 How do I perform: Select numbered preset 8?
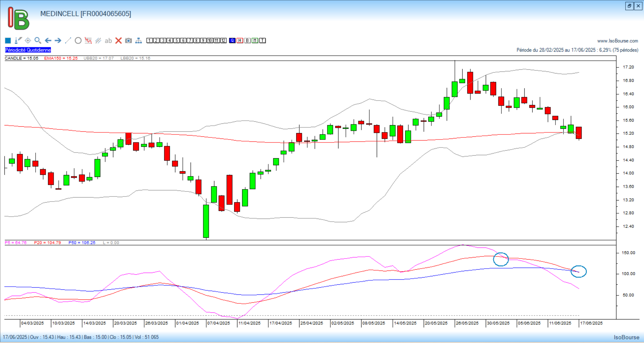point(197,41)
